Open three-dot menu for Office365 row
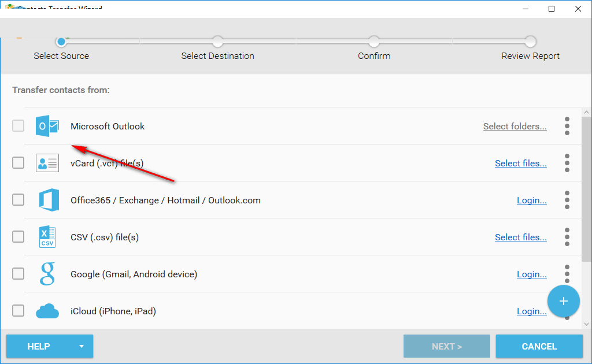The height and width of the screenshot is (364, 592). pos(567,200)
